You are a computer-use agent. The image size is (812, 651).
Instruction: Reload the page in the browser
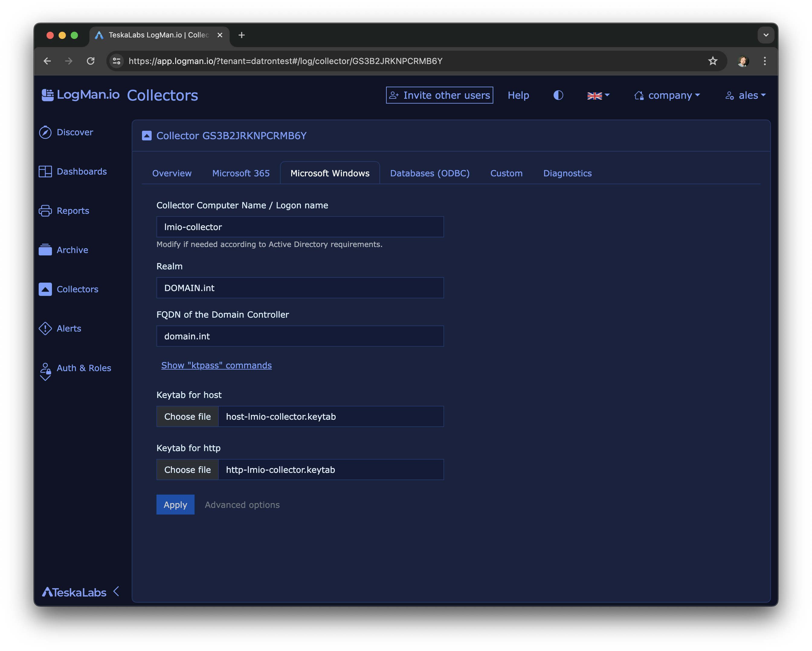point(90,61)
